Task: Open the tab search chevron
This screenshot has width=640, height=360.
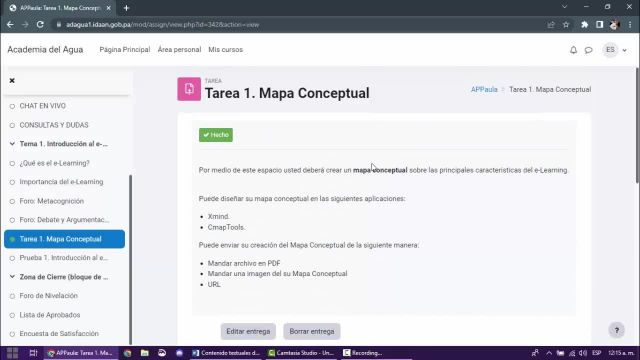Action: click(564, 7)
